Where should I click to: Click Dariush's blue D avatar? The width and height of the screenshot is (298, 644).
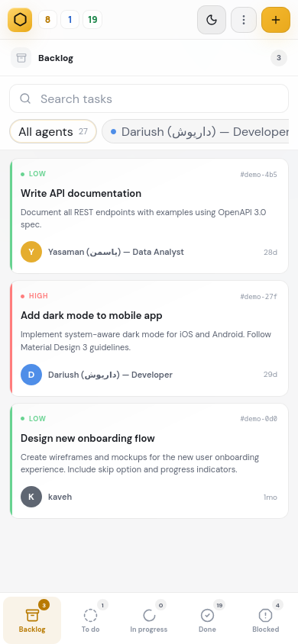(31, 375)
